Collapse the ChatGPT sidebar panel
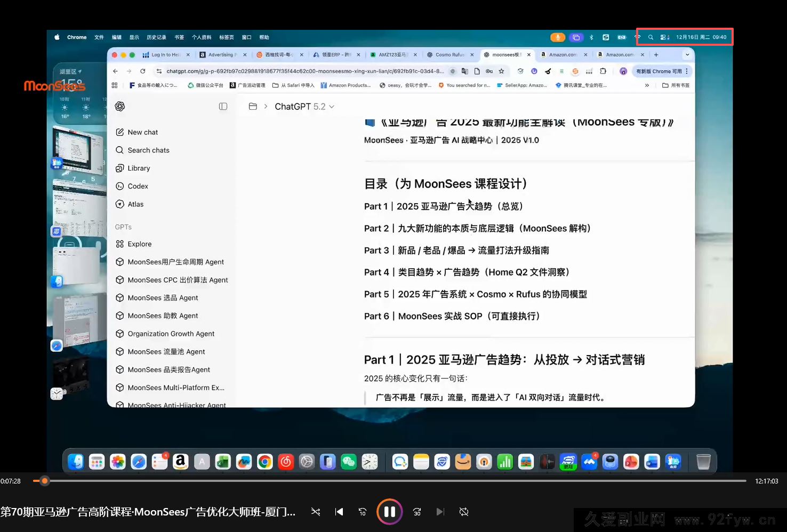787x532 pixels. (x=223, y=106)
